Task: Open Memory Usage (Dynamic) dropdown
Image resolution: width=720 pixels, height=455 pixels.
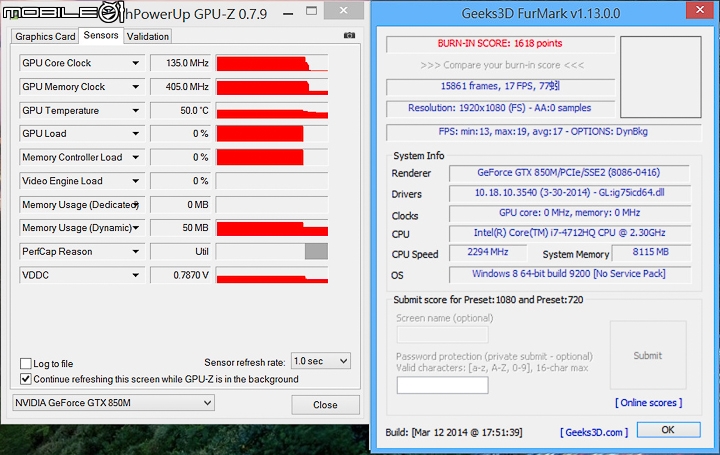Action: [x=136, y=228]
